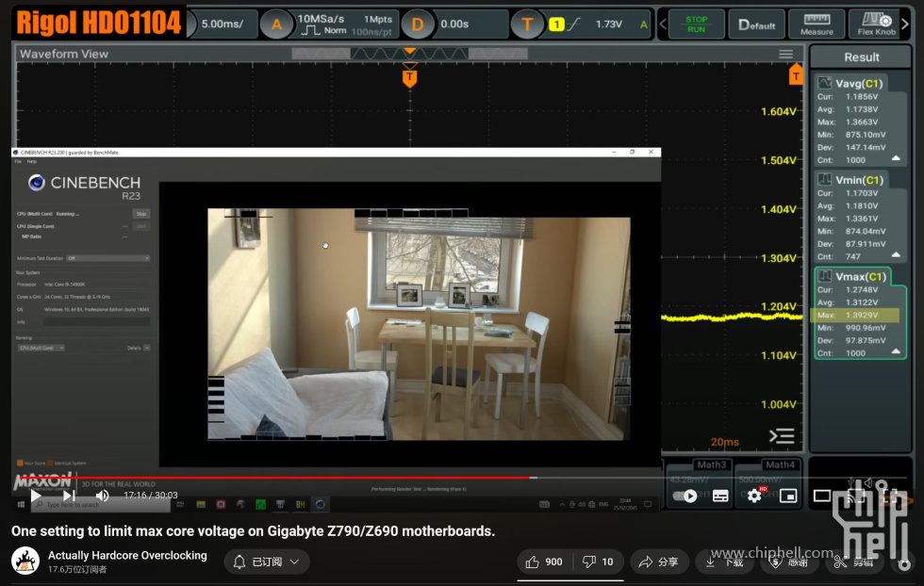Seek on the red video progress bar
Image resolution: width=924 pixels, height=586 pixels.
(274, 478)
